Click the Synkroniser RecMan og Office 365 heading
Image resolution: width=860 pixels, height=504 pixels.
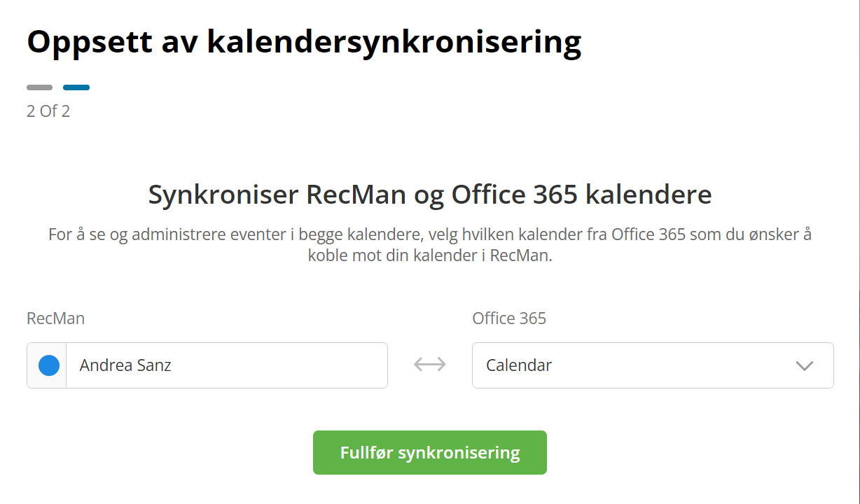click(430, 194)
